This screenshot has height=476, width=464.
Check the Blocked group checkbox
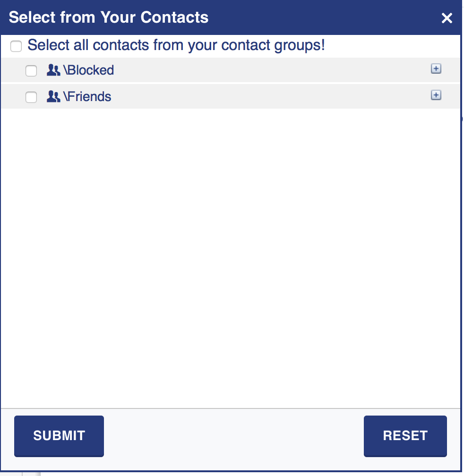click(x=31, y=71)
